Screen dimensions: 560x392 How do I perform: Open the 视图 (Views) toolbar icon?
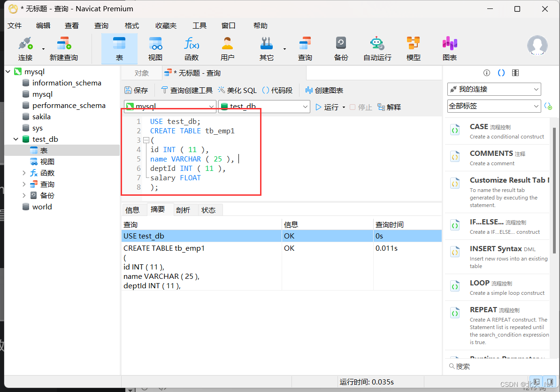[x=155, y=48]
